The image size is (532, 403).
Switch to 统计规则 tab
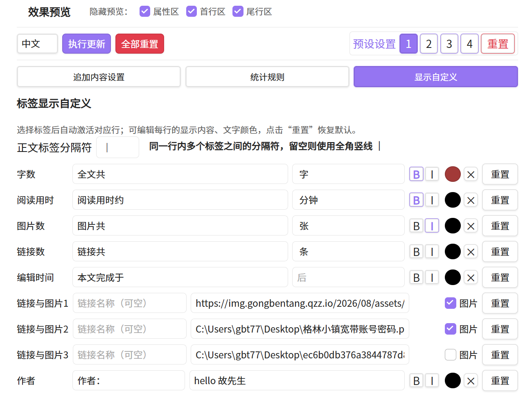267,77
